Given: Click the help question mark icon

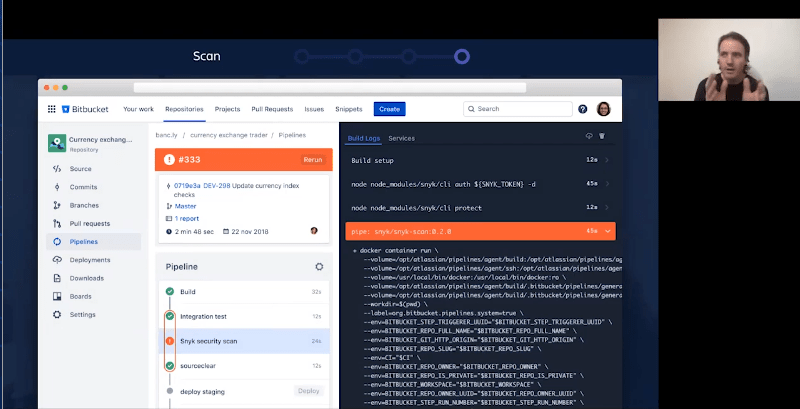Looking at the screenshot, I should (583, 109).
